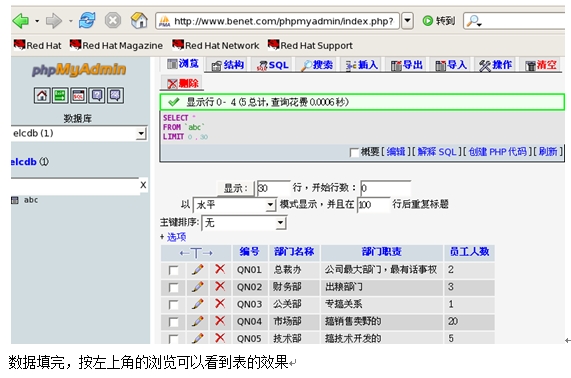571x378 pixels.
Task: Delete the QN02 row with red X
Action: (x=220, y=287)
